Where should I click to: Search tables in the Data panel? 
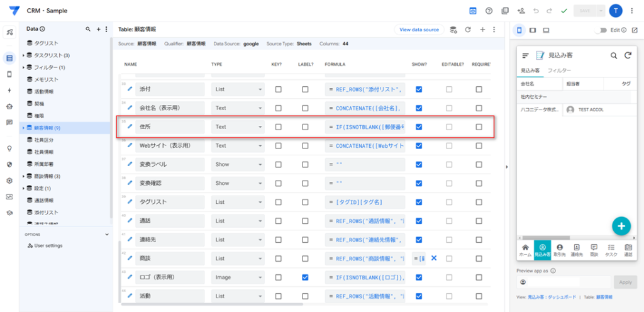(87, 29)
